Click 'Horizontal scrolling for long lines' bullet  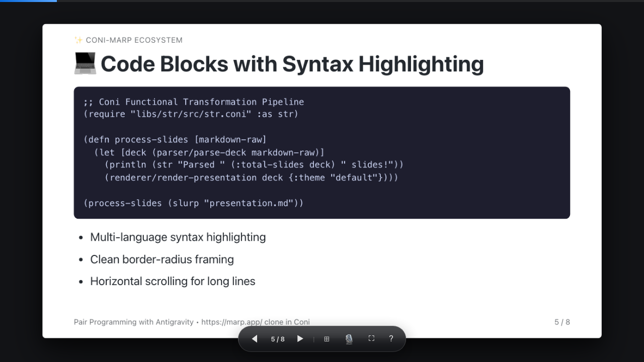click(173, 282)
